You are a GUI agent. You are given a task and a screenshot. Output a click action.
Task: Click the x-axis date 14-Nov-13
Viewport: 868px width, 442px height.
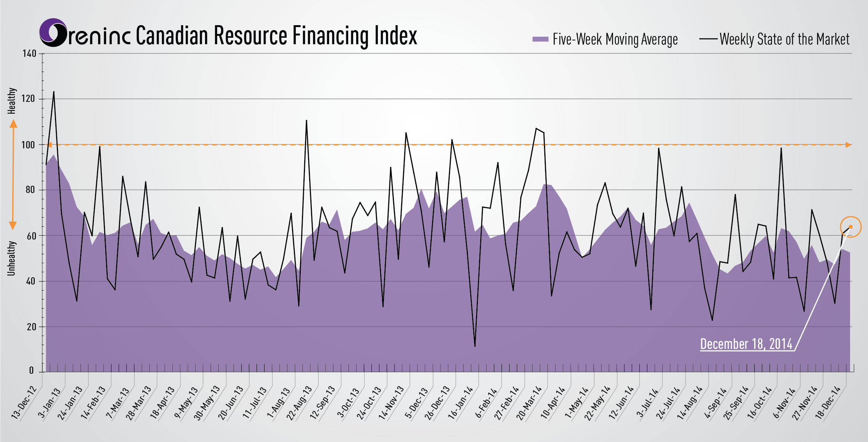tap(391, 403)
